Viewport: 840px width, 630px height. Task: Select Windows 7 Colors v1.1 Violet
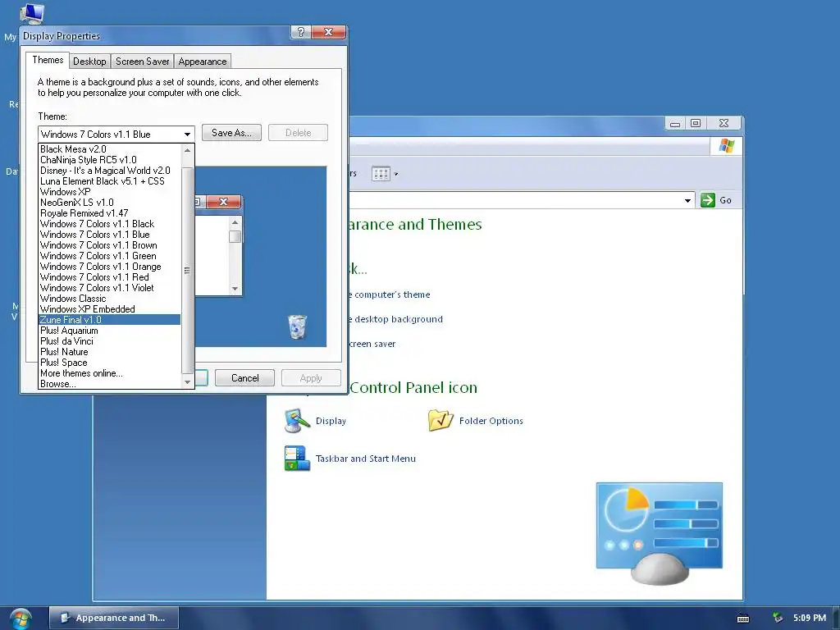pos(110,288)
